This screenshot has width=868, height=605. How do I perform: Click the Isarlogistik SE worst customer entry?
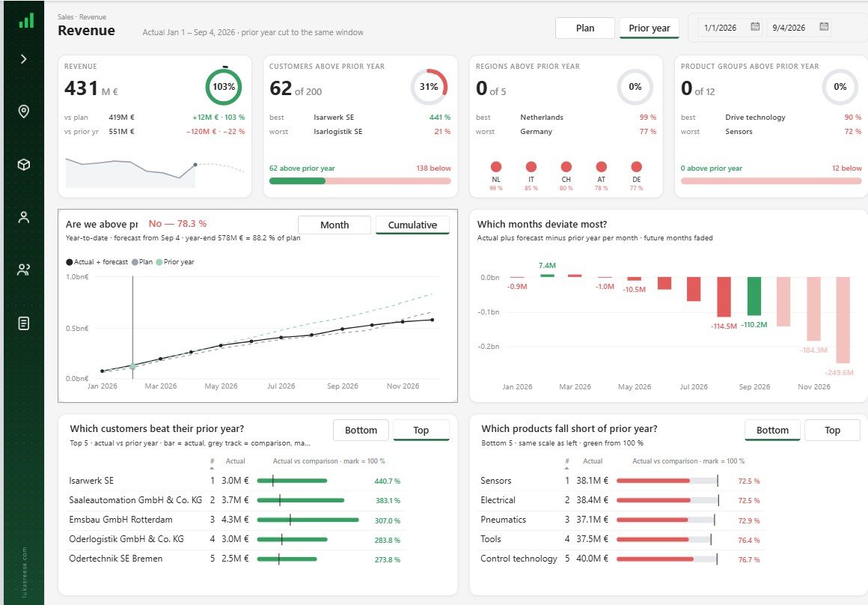(337, 132)
